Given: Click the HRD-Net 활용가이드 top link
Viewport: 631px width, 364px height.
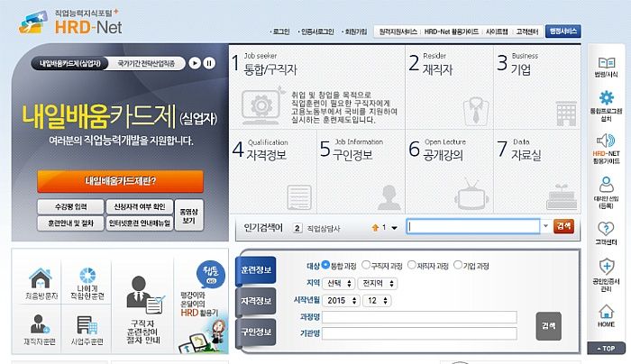Looking at the screenshot, I should click(x=451, y=32).
